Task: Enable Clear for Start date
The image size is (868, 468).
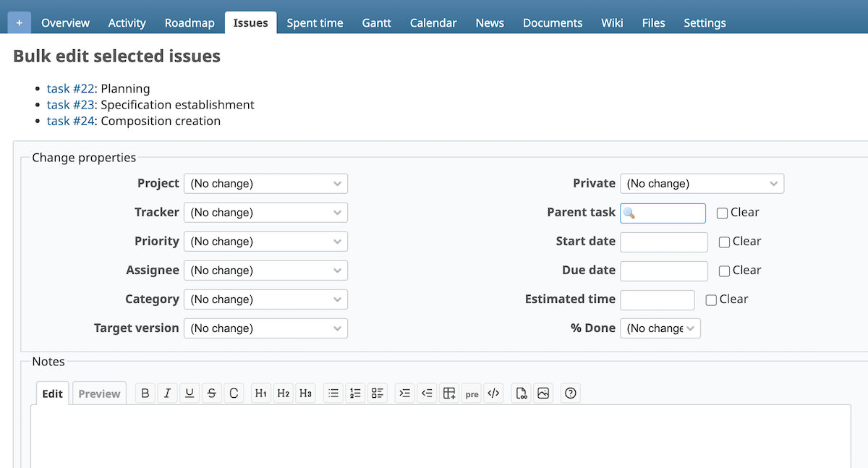Action: pos(723,241)
